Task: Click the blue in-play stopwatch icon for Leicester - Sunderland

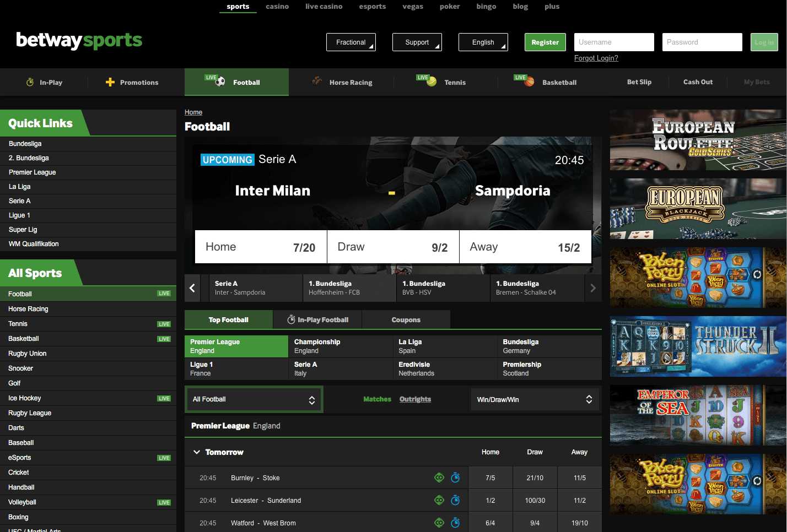Action: click(455, 500)
